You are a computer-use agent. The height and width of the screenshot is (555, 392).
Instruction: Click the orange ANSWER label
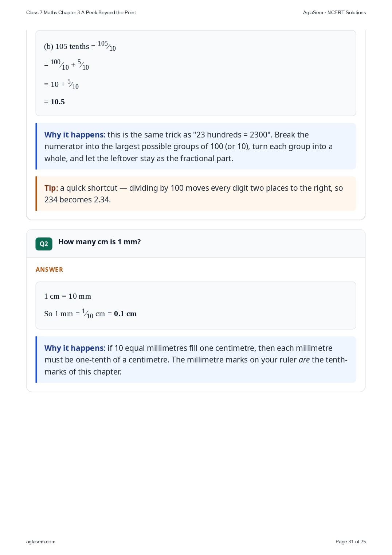(49, 269)
